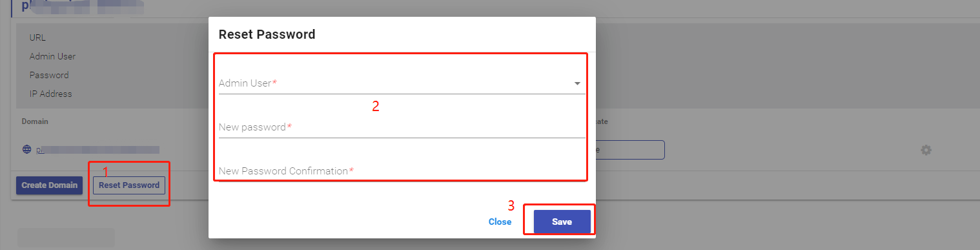Click the Create Domain button
This screenshot has width=980, height=250.
(x=49, y=185)
